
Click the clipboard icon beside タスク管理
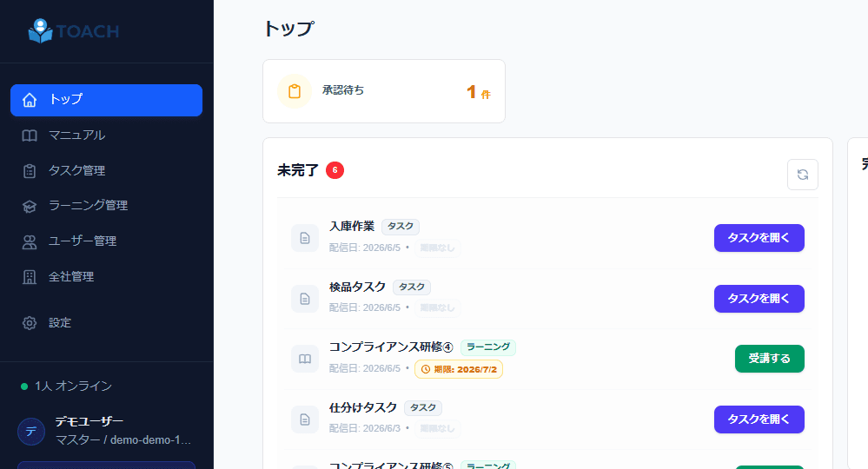(30, 171)
